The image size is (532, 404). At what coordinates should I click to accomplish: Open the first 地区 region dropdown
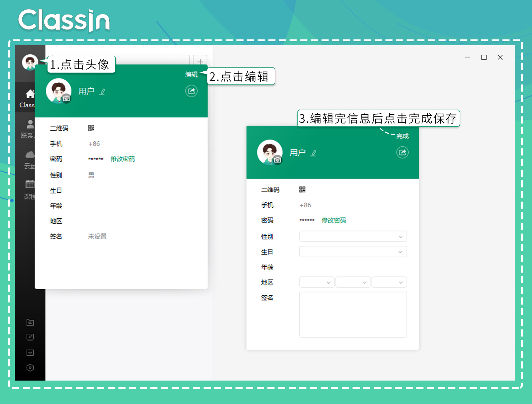[x=317, y=282]
